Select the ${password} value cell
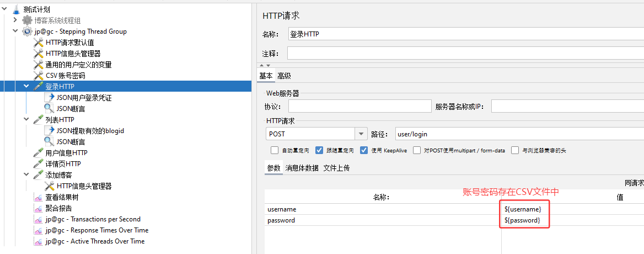This screenshot has width=644, height=254. pos(572,220)
